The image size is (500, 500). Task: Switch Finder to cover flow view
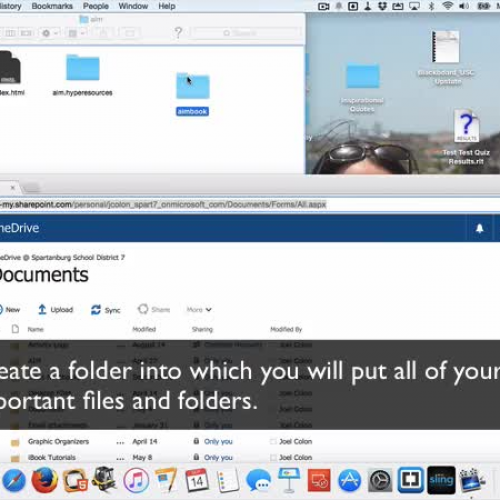26,33
